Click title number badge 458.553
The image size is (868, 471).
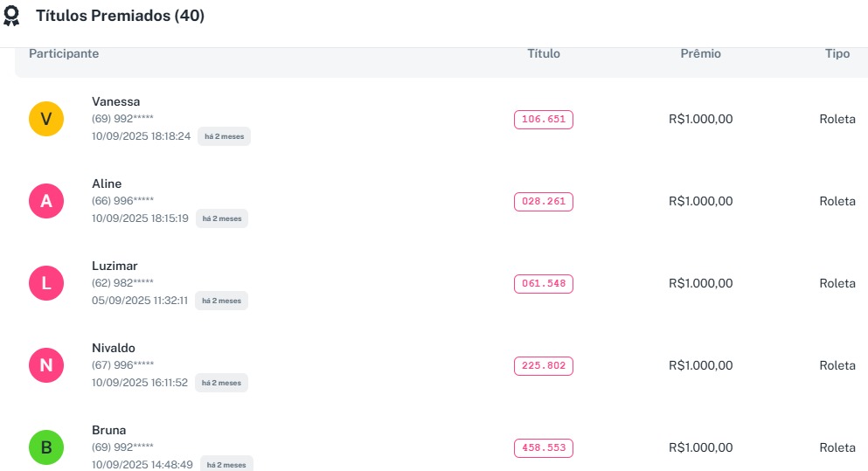click(x=544, y=448)
